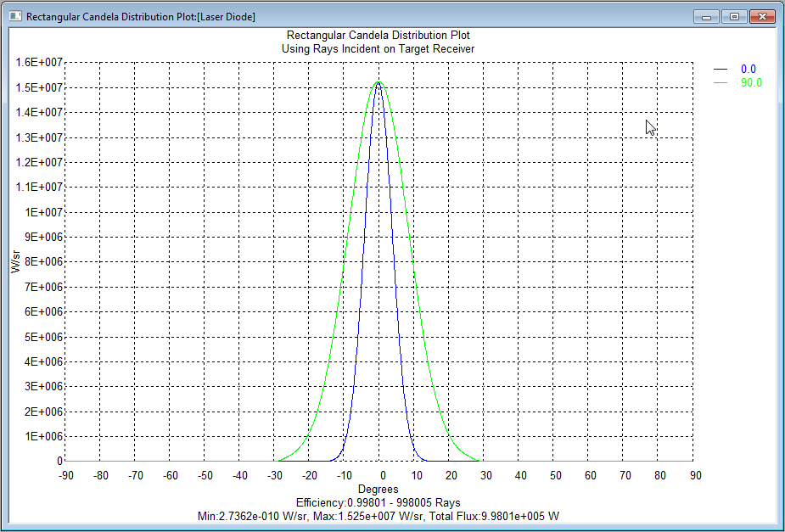Click the Min/Max/Total Flux statistics line
The image size is (785, 532).
(x=378, y=516)
